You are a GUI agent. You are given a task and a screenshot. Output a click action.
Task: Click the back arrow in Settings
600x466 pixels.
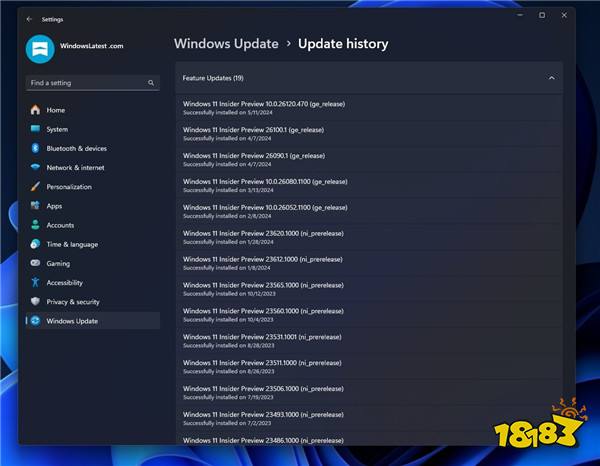pyautogui.click(x=29, y=19)
